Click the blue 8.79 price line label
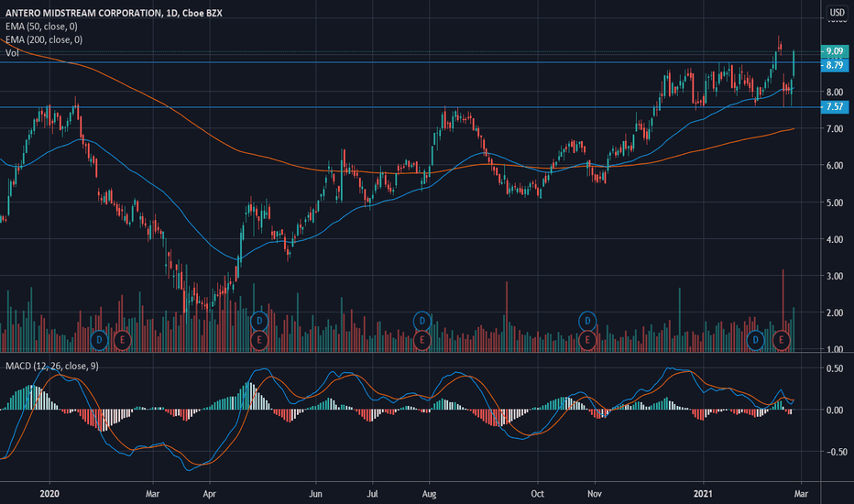The image size is (854, 504). click(x=835, y=65)
